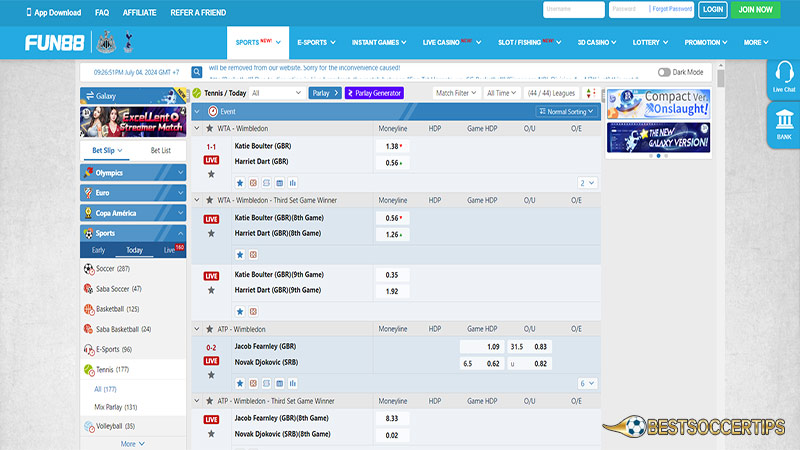Collapse the Sports section
This screenshot has height=450, width=800.
pyautogui.click(x=133, y=233)
